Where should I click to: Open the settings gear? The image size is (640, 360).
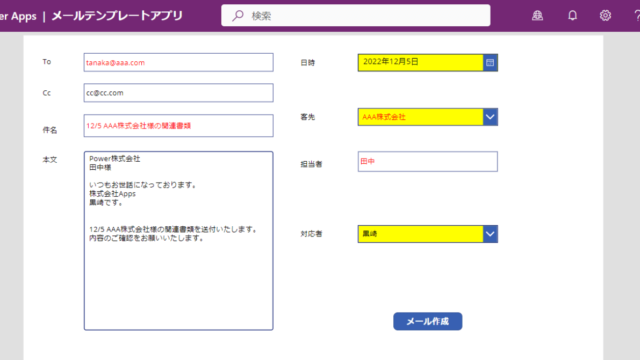click(605, 16)
